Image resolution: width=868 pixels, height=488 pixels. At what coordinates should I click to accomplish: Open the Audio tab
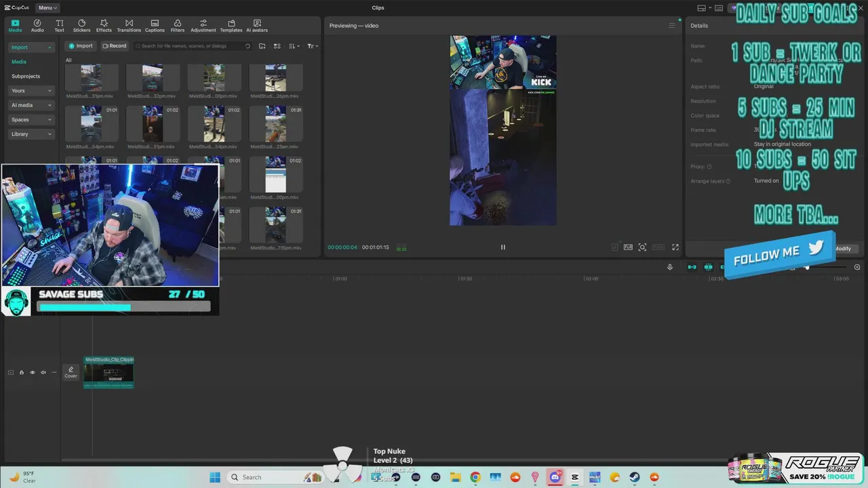pos(37,26)
